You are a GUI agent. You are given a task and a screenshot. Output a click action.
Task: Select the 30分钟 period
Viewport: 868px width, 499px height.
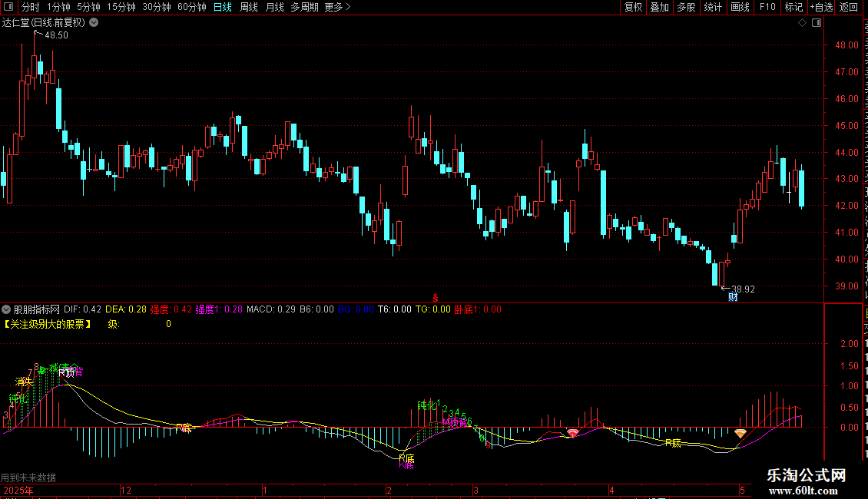pyautogui.click(x=156, y=7)
